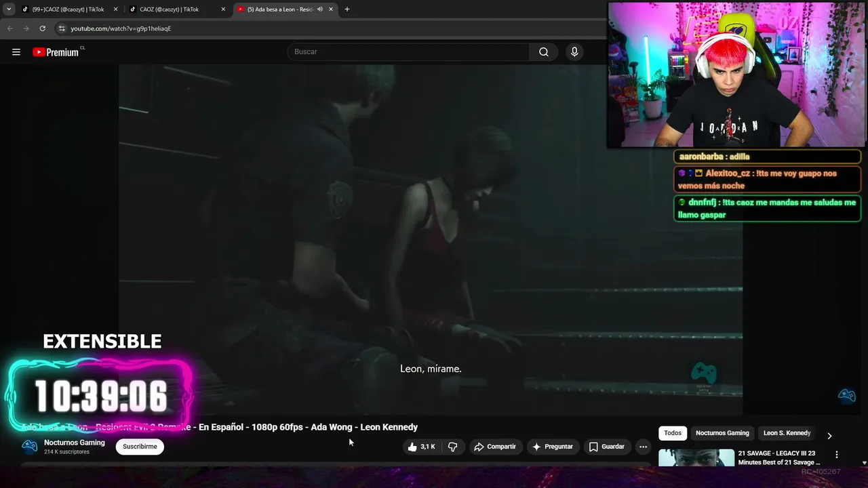Focus the Buscar search field
The height and width of the screenshot is (488, 868).
point(408,52)
